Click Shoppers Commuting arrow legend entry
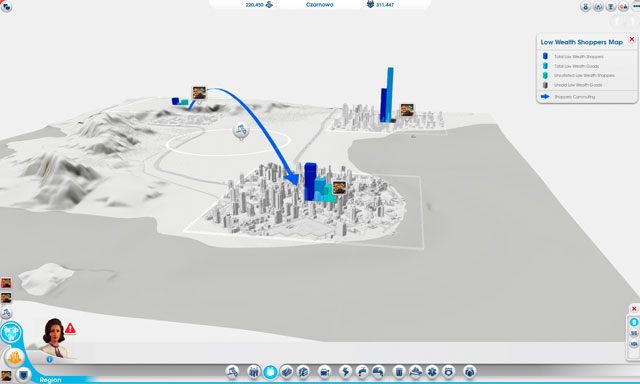 pyautogui.click(x=574, y=97)
